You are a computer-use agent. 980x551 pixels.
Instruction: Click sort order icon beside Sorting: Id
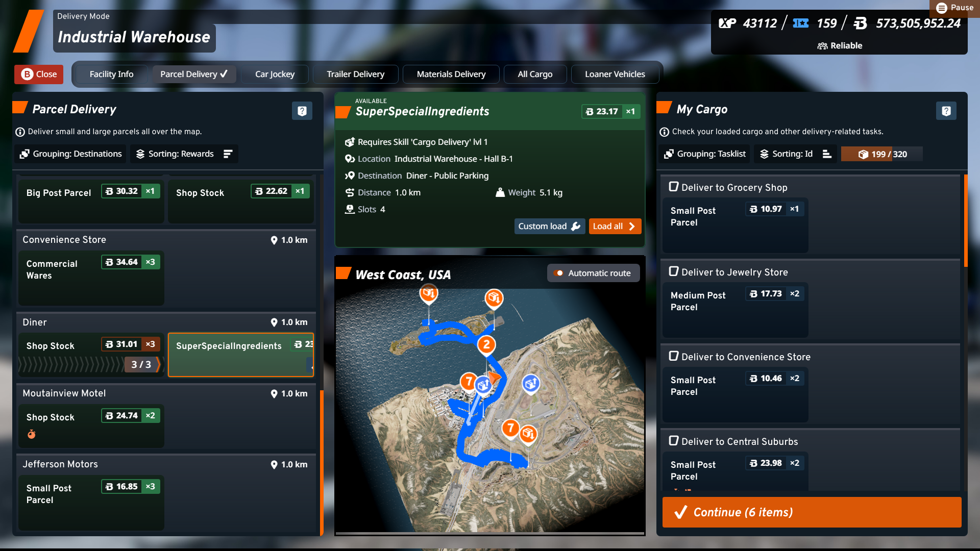click(x=827, y=154)
